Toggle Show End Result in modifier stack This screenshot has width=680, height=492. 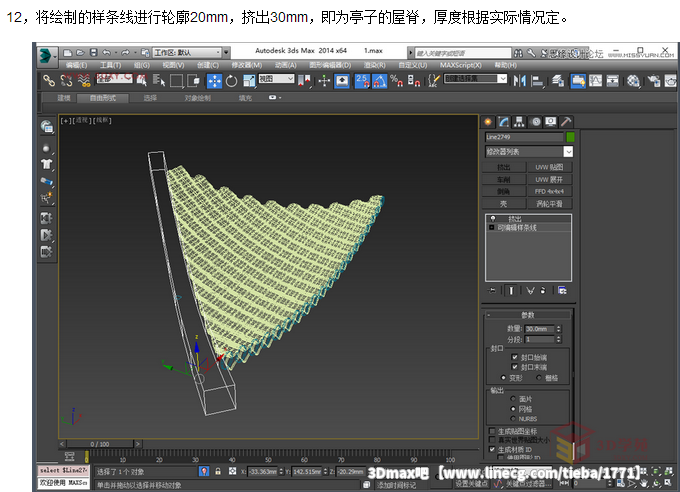pos(510,290)
